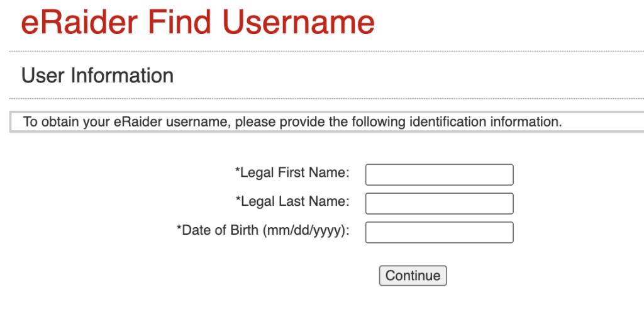Click the required asterisk before Date of Birth
This screenshot has height=331, width=644.
coord(179,230)
